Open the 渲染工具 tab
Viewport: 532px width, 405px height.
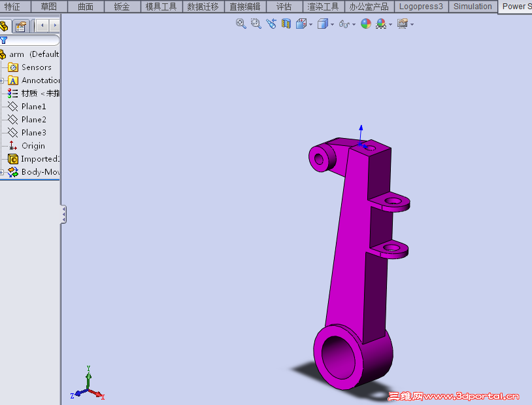click(324, 7)
